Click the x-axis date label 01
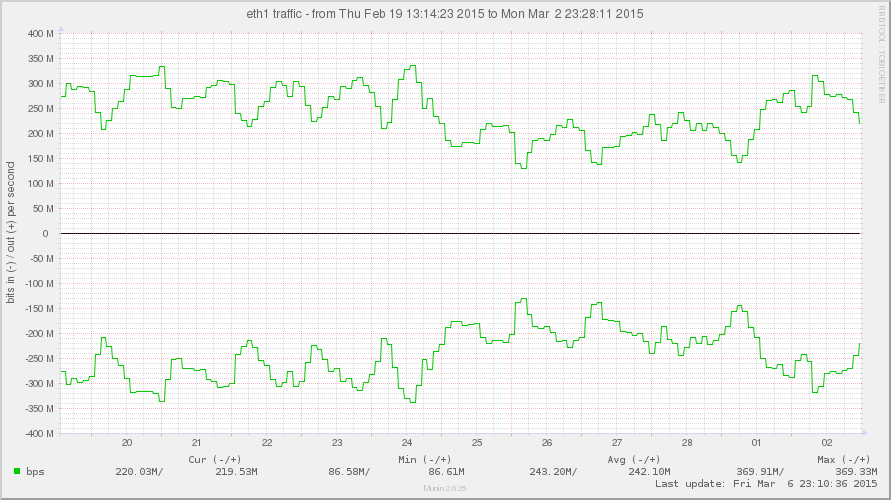Viewport: 891px width, 500px height. [756, 443]
